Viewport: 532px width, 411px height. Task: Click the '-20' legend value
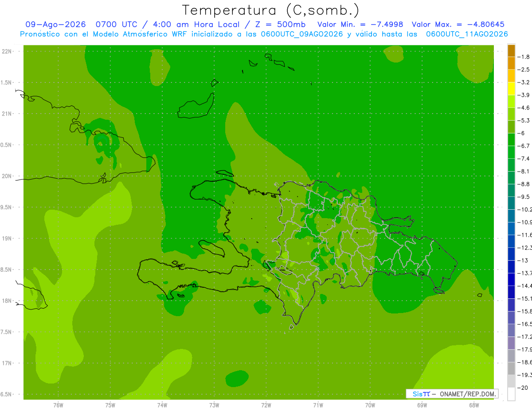(523, 388)
